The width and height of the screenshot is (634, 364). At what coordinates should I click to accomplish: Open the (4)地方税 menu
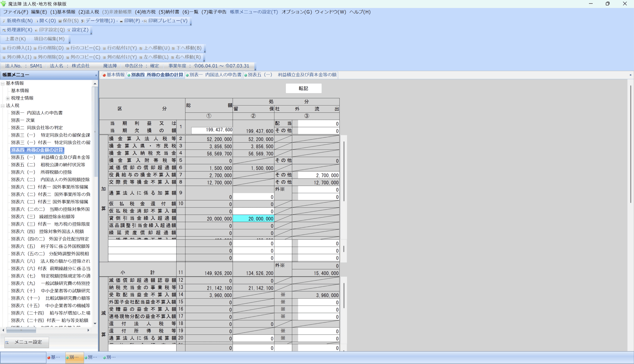pyautogui.click(x=145, y=12)
